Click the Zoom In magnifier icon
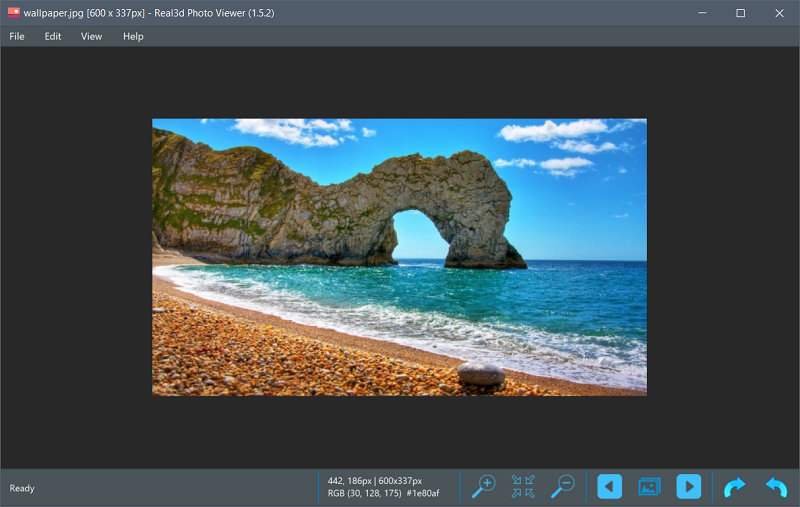This screenshot has width=800, height=507. [x=483, y=487]
